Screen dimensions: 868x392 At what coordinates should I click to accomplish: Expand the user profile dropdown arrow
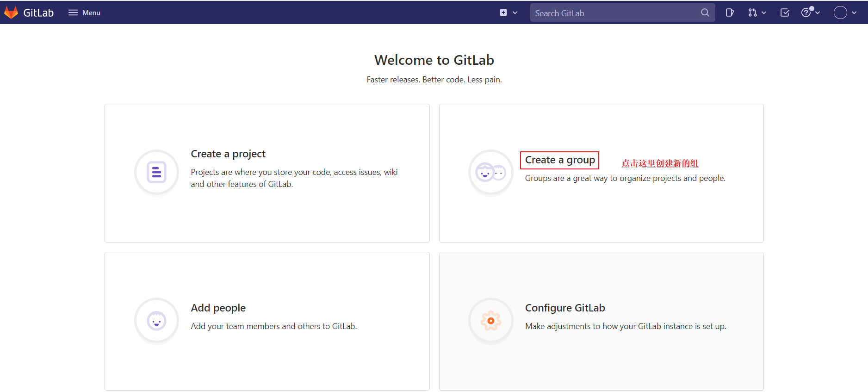click(854, 13)
